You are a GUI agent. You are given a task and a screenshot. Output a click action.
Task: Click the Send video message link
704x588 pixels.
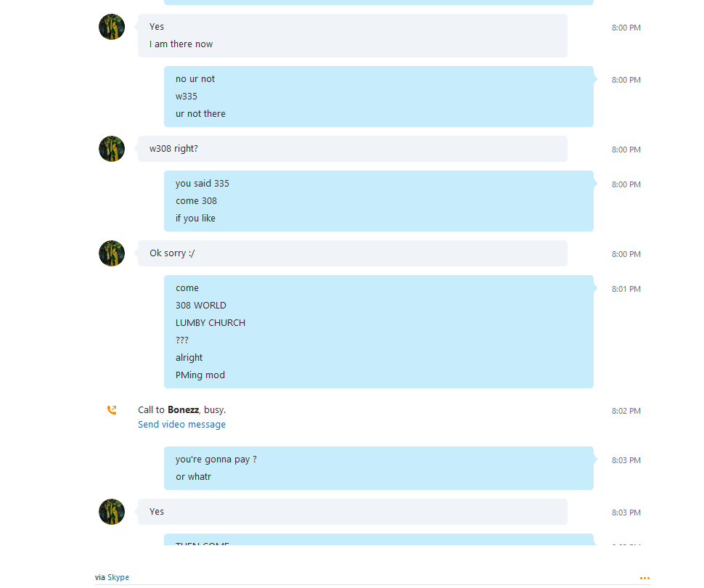pyautogui.click(x=181, y=425)
